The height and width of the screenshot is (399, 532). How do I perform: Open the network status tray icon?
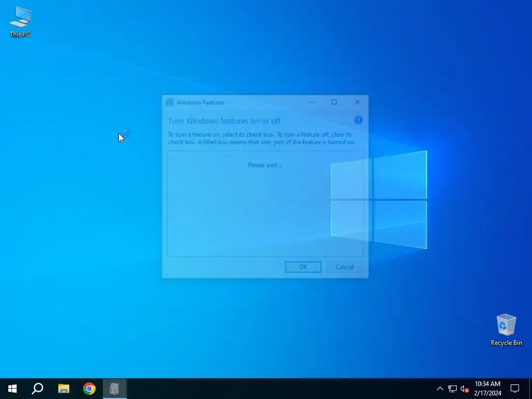(453, 389)
